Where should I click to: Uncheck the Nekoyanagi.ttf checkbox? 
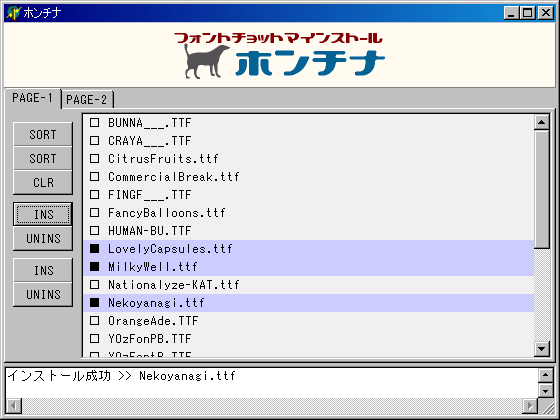coord(95,303)
